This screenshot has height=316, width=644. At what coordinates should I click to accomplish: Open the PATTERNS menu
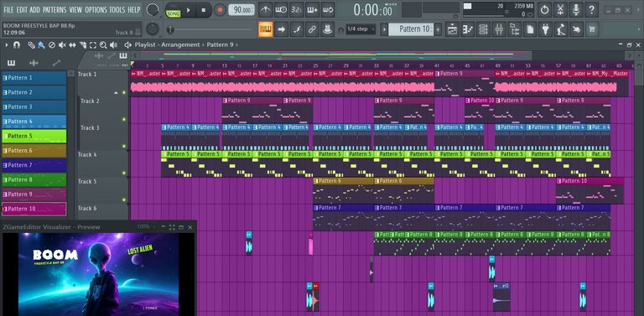[55, 9]
